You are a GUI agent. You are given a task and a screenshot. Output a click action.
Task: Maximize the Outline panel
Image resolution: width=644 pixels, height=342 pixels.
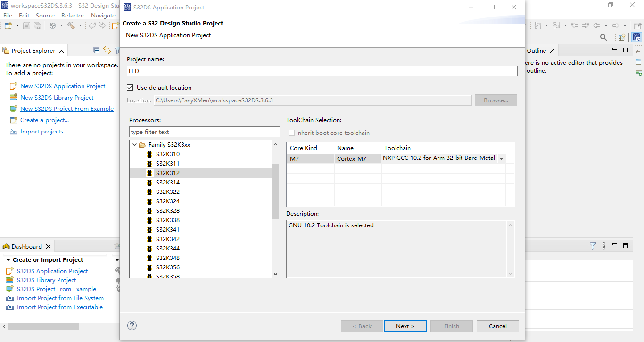point(626,50)
